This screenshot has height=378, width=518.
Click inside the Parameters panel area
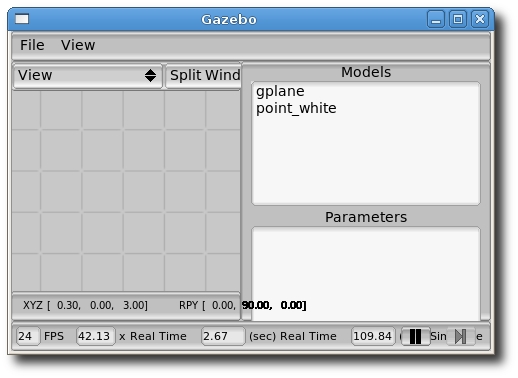(x=366, y=273)
